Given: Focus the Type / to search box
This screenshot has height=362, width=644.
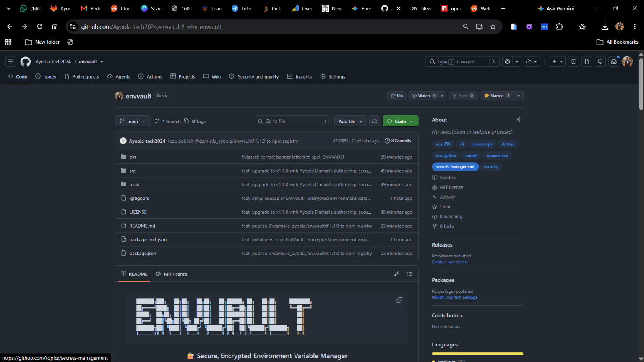Looking at the screenshot, I should tap(457, 62).
